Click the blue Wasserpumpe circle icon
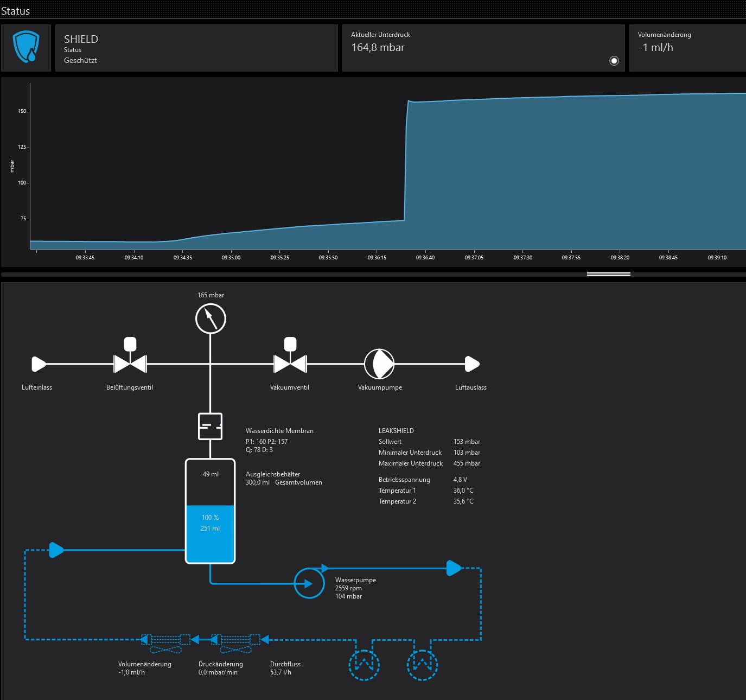The width and height of the screenshot is (746, 700). tap(309, 583)
